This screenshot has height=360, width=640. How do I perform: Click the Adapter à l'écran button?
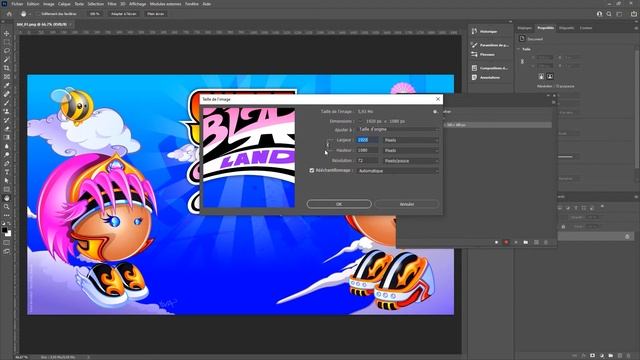[x=124, y=14]
